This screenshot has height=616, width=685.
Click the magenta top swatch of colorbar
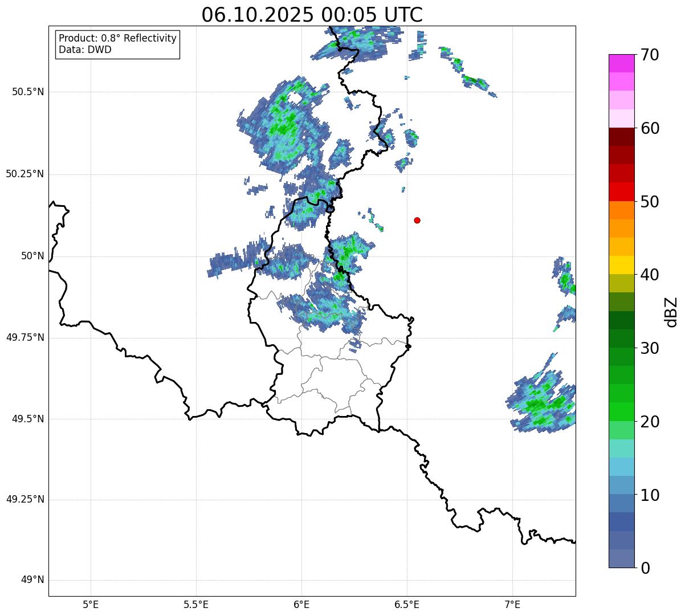(621, 63)
